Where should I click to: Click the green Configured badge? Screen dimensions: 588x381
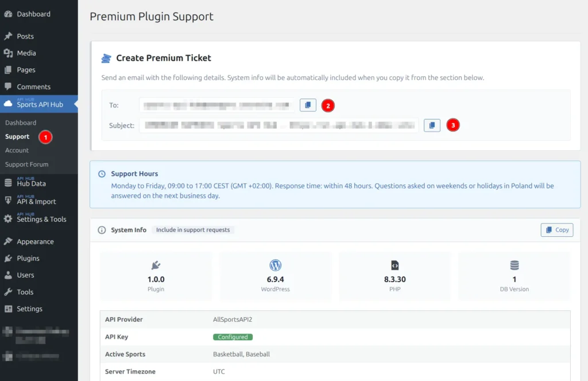click(x=233, y=337)
